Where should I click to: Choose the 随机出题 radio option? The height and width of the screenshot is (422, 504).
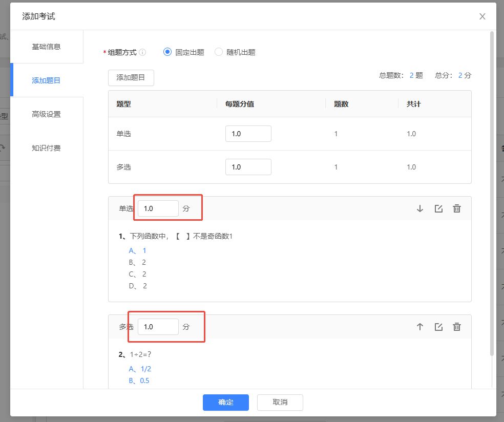pyautogui.click(x=219, y=52)
